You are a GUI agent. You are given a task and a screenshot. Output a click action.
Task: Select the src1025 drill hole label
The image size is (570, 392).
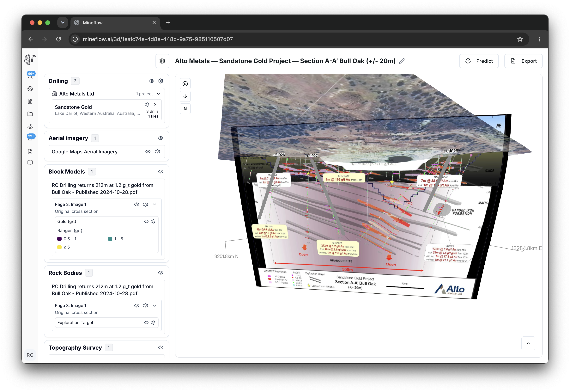(451, 151)
